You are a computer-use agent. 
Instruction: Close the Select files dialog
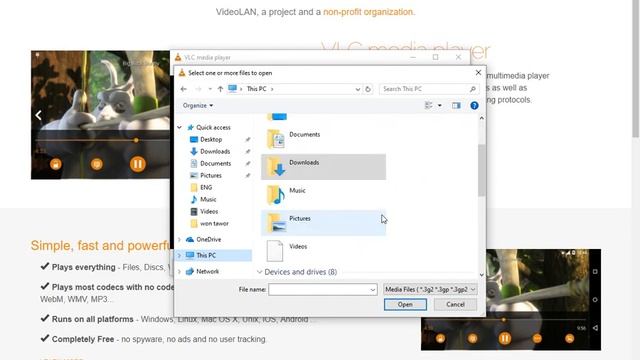click(478, 73)
